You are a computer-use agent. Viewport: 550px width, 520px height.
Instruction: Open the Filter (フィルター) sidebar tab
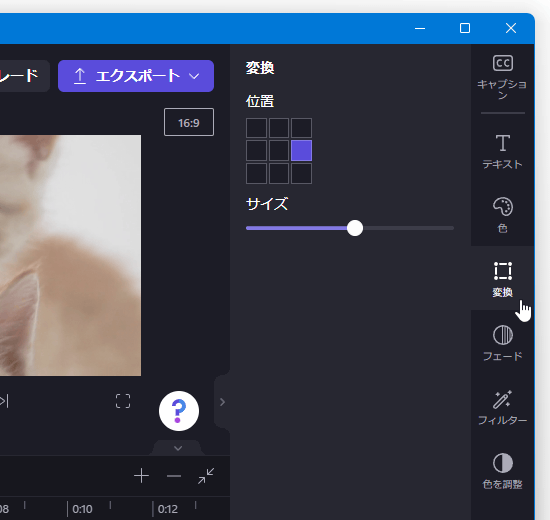pyautogui.click(x=502, y=407)
